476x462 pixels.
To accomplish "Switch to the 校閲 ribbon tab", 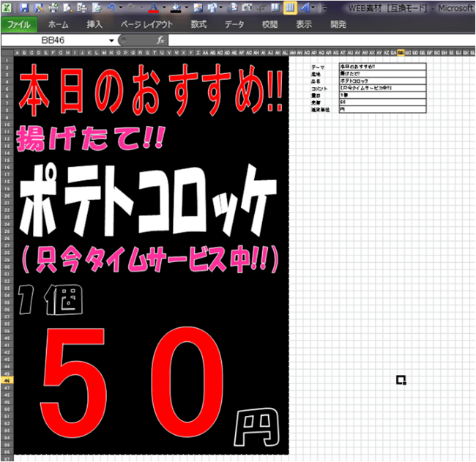I will (x=270, y=24).
